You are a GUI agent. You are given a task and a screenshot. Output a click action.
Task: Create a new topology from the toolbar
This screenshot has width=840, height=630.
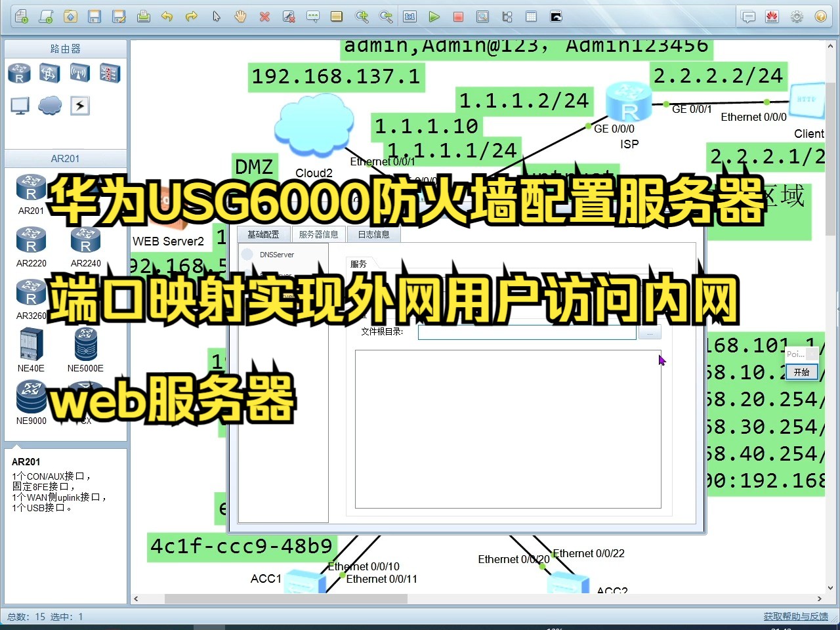point(22,16)
